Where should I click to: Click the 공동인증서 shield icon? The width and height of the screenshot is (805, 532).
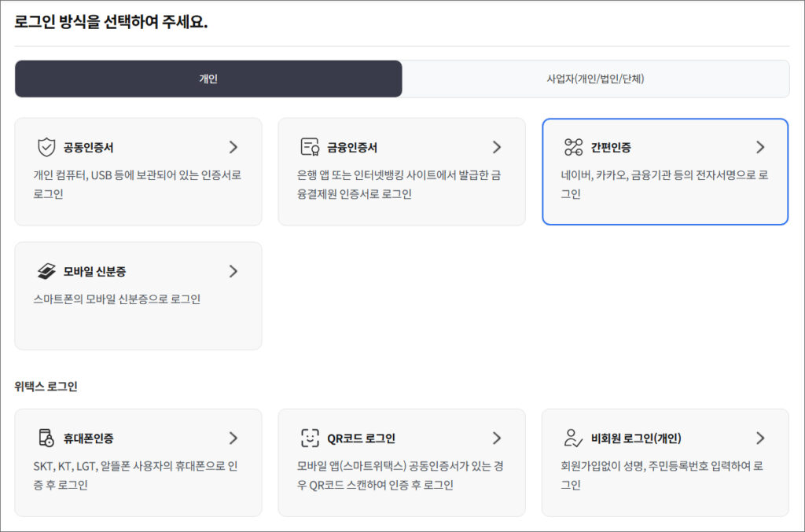coord(46,148)
